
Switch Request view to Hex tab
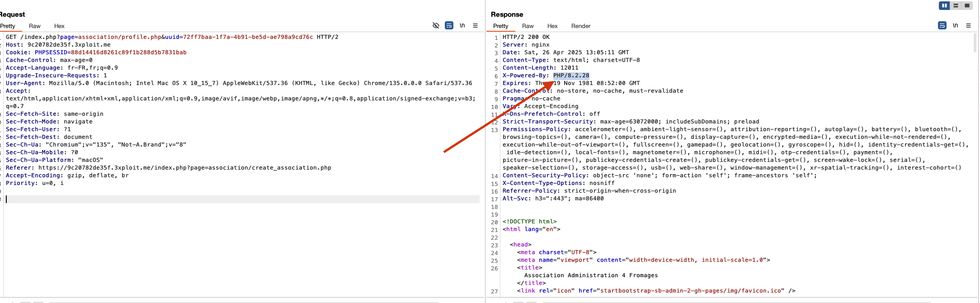[x=59, y=26]
